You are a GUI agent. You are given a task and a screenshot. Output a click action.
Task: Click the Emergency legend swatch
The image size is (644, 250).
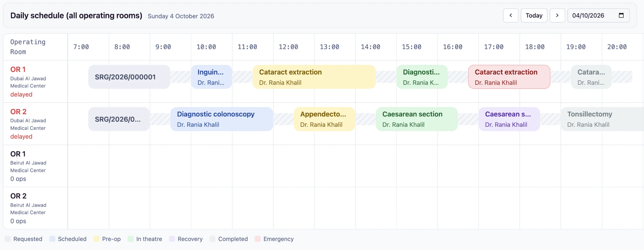(258, 239)
